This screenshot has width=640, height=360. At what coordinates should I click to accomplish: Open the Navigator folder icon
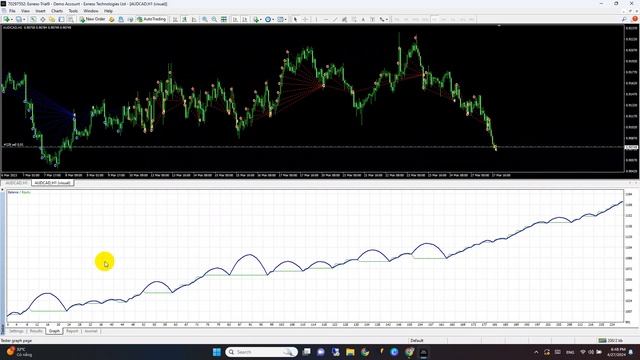(x=52, y=19)
